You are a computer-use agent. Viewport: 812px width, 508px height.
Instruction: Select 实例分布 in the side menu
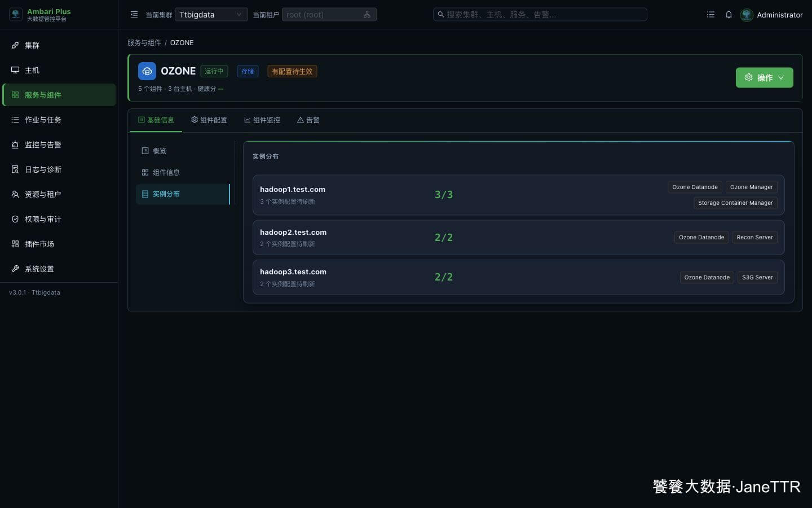[x=183, y=194]
